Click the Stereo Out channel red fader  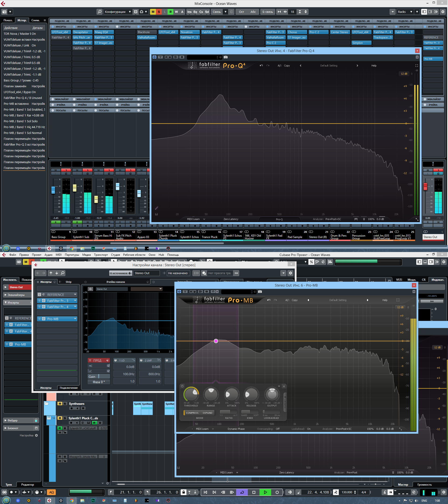point(425,186)
